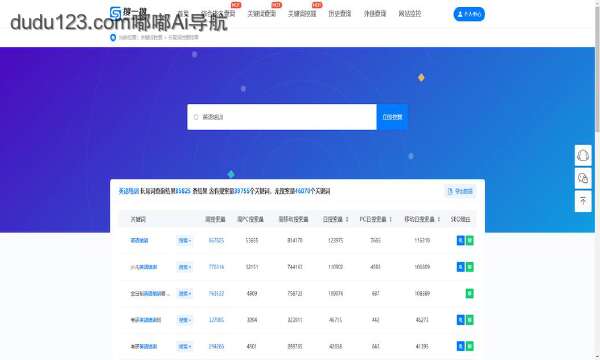Sort by the PC daily search volume column

point(375,219)
